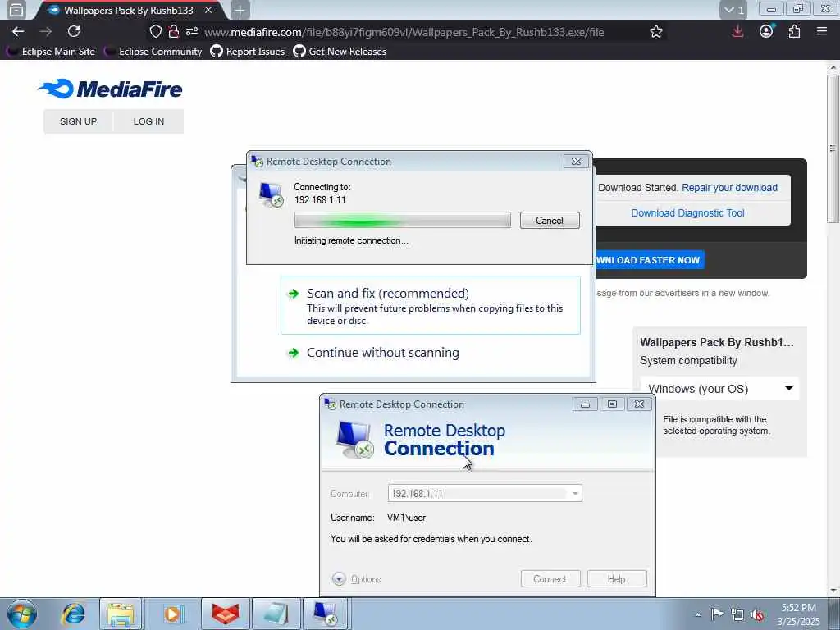Click the shield tracking protection icon
Image resolution: width=840 pixels, height=630 pixels.
click(x=155, y=32)
